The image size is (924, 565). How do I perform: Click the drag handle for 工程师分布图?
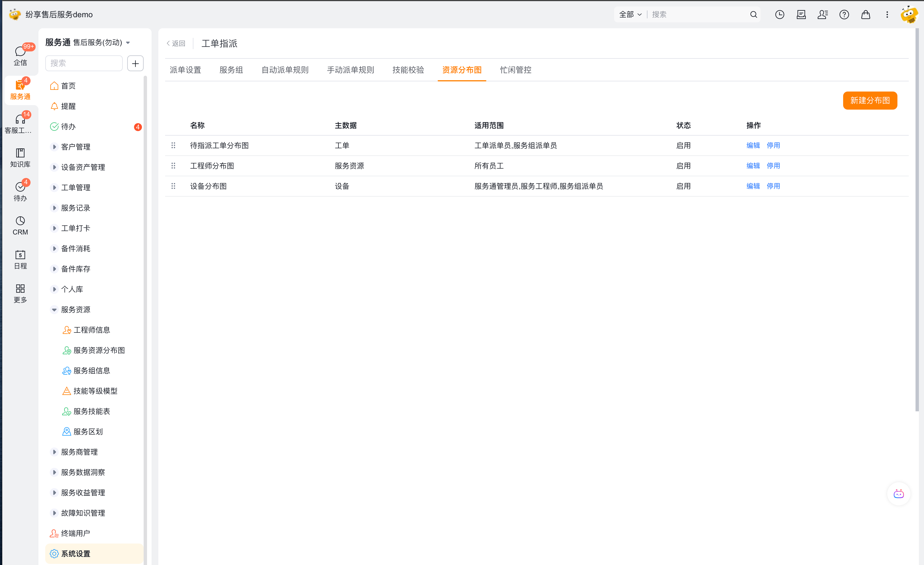point(173,166)
